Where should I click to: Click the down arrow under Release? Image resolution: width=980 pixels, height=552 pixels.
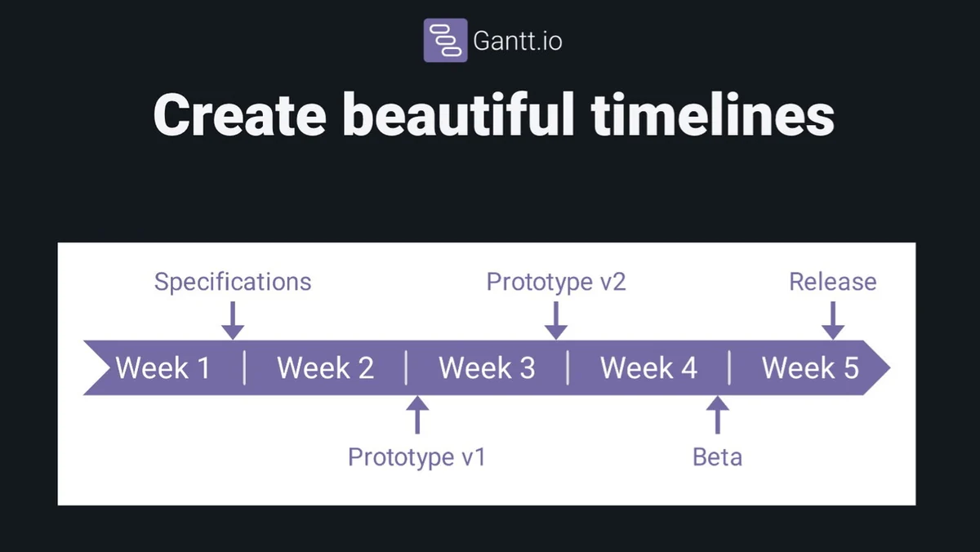[832, 320]
